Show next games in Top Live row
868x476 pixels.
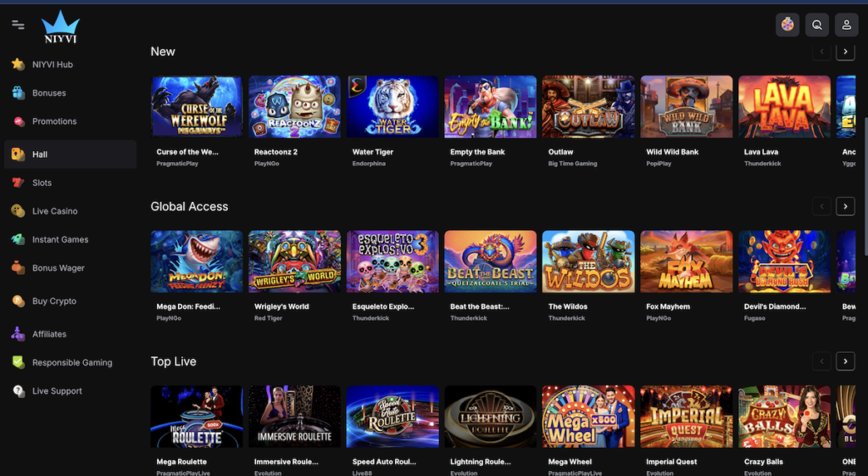tap(845, 361)
